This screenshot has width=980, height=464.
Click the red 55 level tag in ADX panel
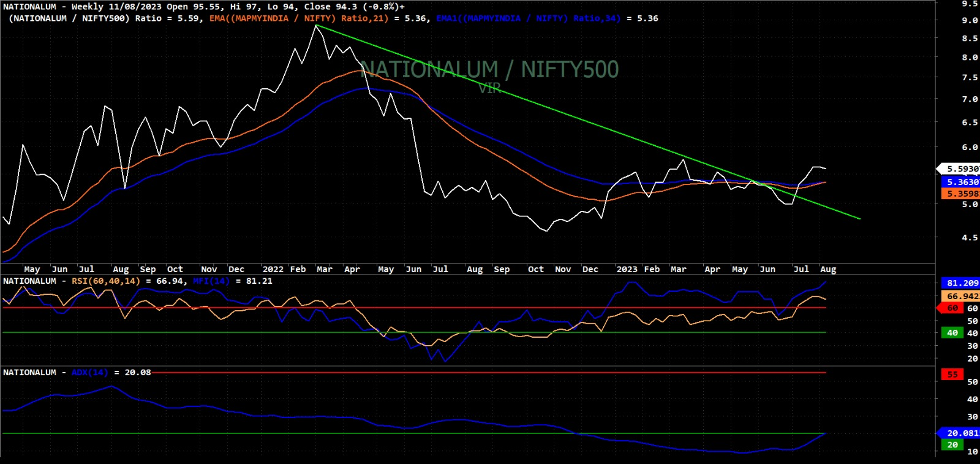952,375
